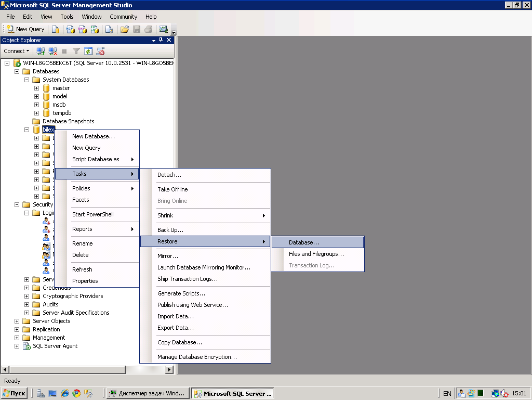Choose Detach... in the Tasks submenu
The image size is (532, 400).
coord(205,175)
